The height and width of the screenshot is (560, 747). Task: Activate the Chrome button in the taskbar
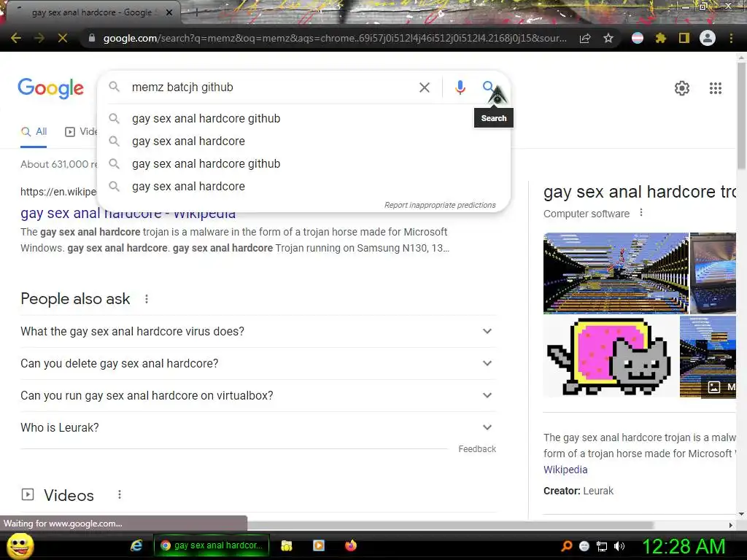coord(212,545)
